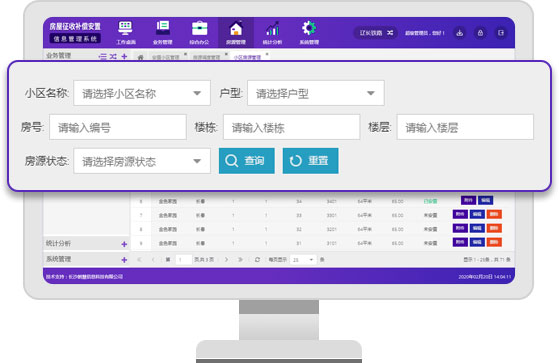Click the 重置 reset button

(x=311, y=161)
